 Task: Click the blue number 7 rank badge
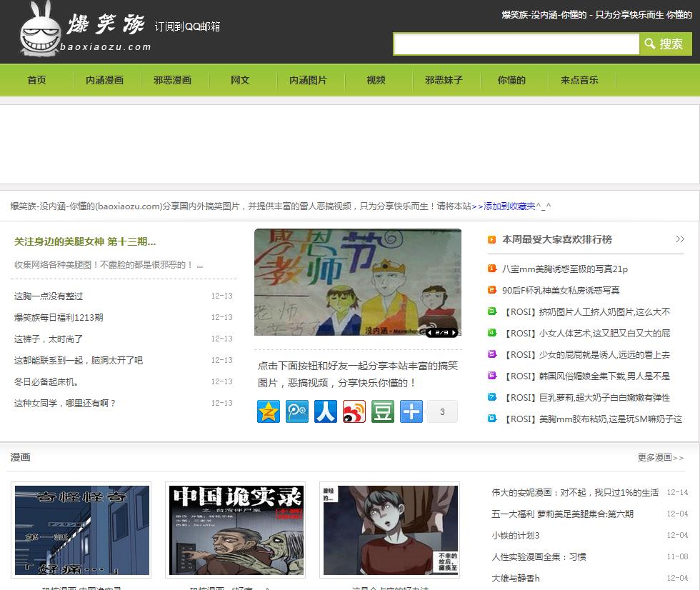(x=492, y=396)
